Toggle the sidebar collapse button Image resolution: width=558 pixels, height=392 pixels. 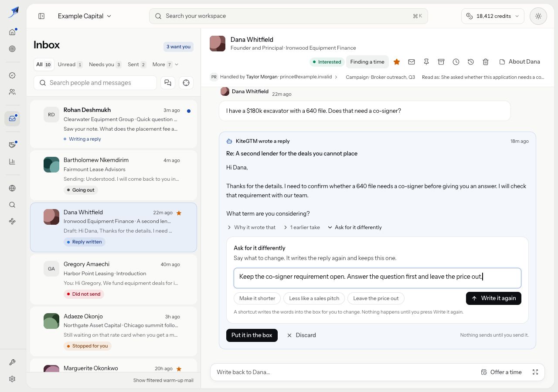[41, 16]
